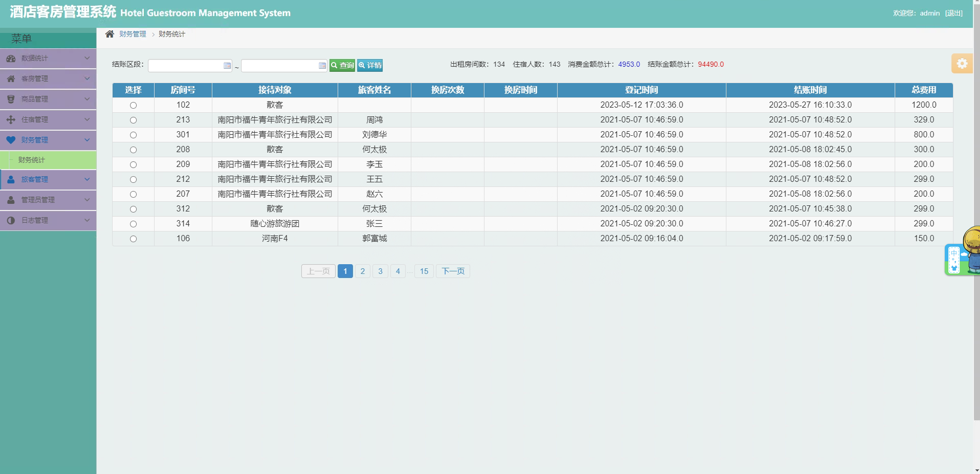Screen dimensions: 980x474
Task: Click the home icon in breadcrumb
Action: (x=109, y=34)
